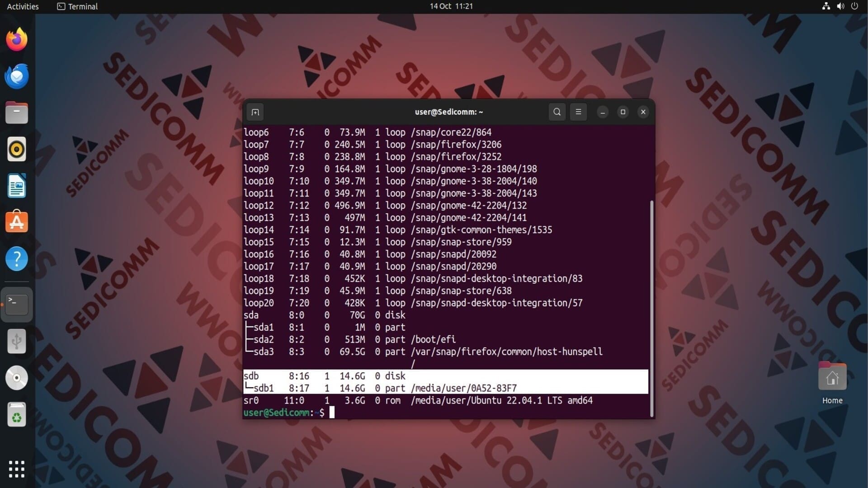
Task: Click the loop16 snapd/20092 row
Action: (x=370, y=254)
